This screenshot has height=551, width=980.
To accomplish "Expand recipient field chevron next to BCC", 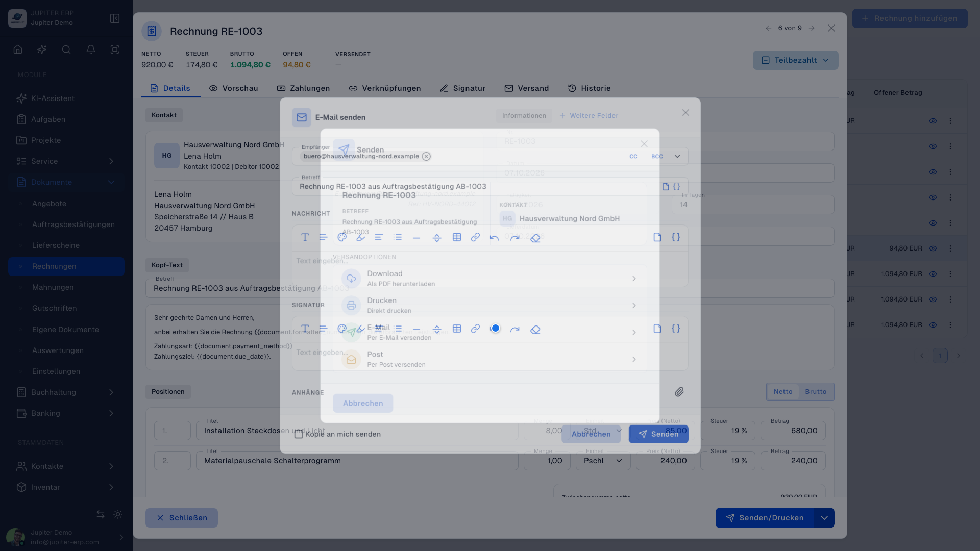I will pyautogui.click(x=677, y=157).
